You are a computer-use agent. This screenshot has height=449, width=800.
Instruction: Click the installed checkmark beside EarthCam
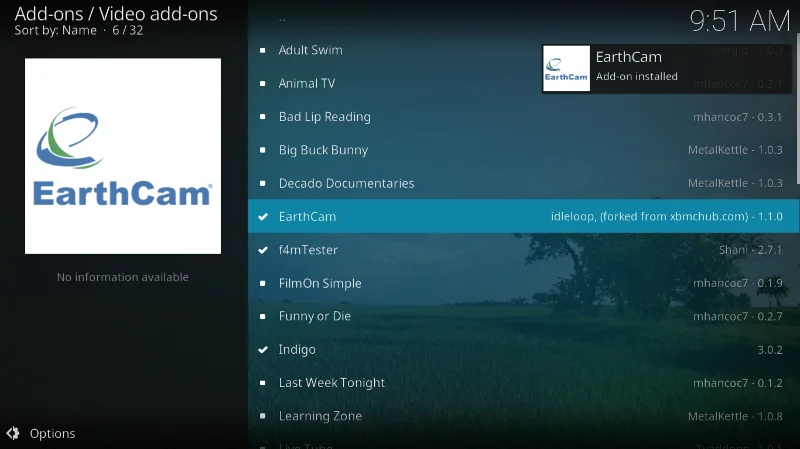tap(263, 217)
